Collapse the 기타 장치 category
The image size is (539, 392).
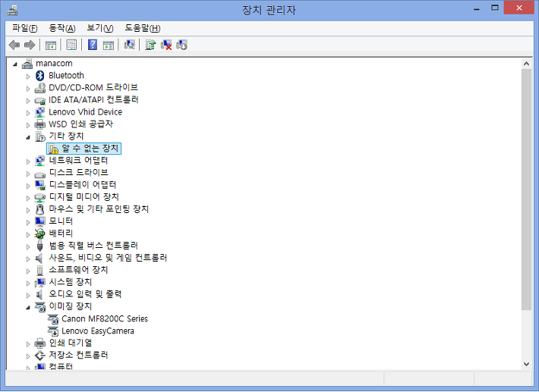(28, 137)
